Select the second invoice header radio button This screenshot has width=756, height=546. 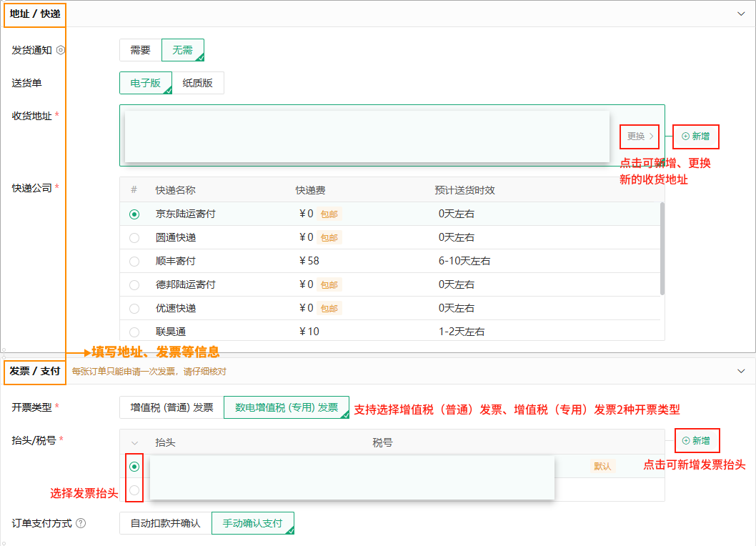(134, 490)
